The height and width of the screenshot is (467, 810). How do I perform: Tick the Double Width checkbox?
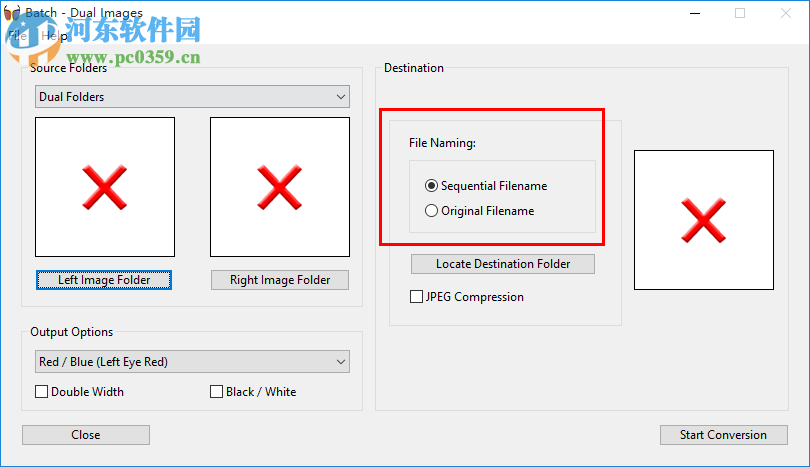tap(42, 392)
